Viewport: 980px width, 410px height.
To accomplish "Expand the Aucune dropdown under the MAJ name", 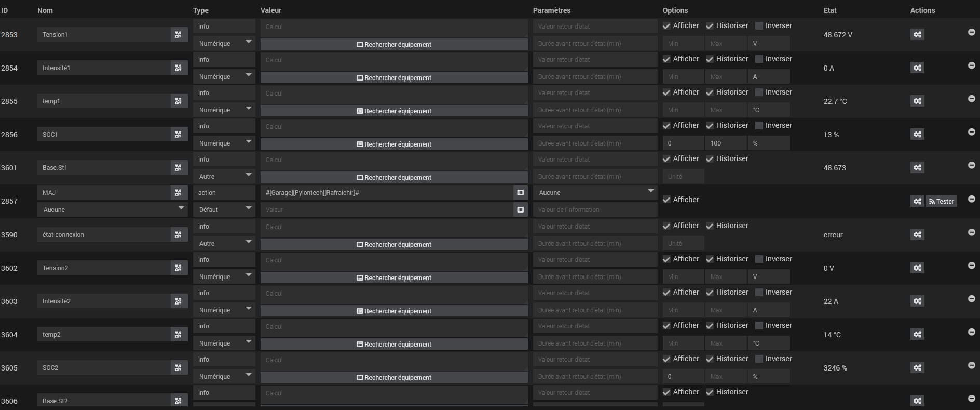I will [112, 210].
